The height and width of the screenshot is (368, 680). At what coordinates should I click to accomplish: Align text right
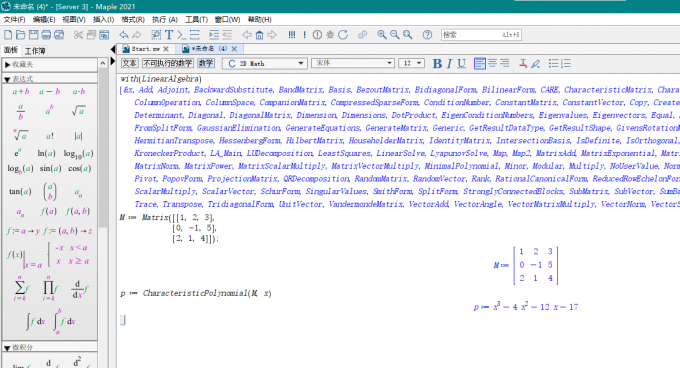(x=505, y=64)
